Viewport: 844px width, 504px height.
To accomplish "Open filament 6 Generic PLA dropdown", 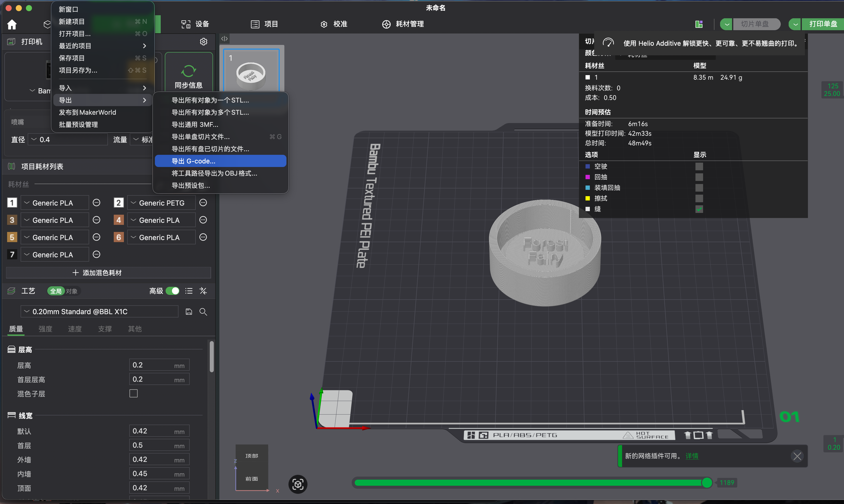I will point(162,237).
